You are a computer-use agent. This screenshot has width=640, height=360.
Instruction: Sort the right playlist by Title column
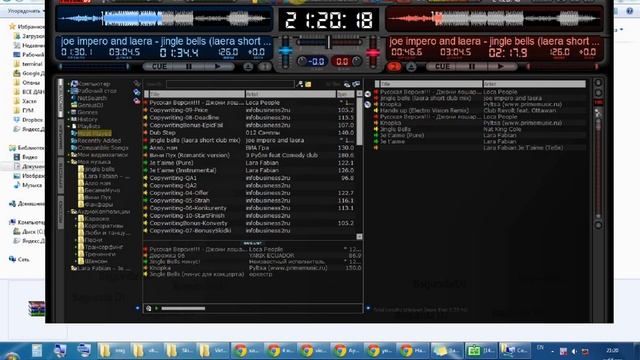[431, 84]
